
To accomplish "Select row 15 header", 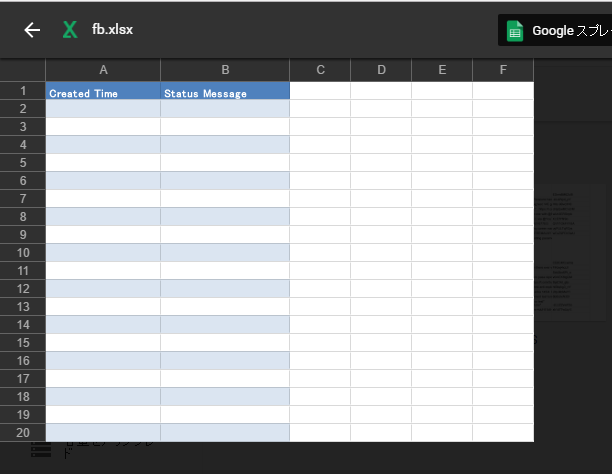I will (x=23, y=342).
